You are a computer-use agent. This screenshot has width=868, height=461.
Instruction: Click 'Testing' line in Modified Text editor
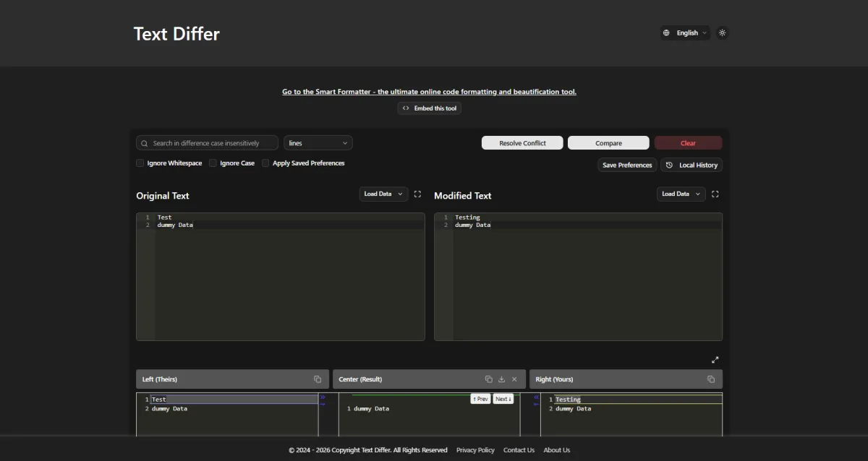[x=467, y=217]
